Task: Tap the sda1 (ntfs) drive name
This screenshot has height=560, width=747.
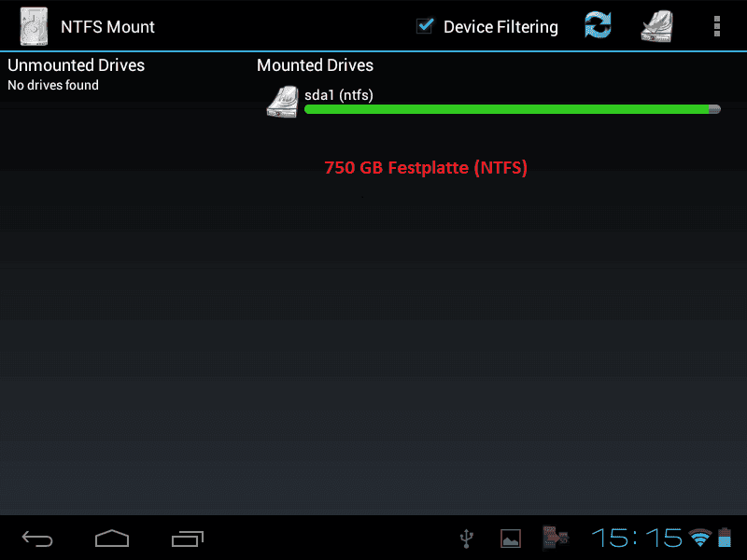Action: [x=339, y=95]
